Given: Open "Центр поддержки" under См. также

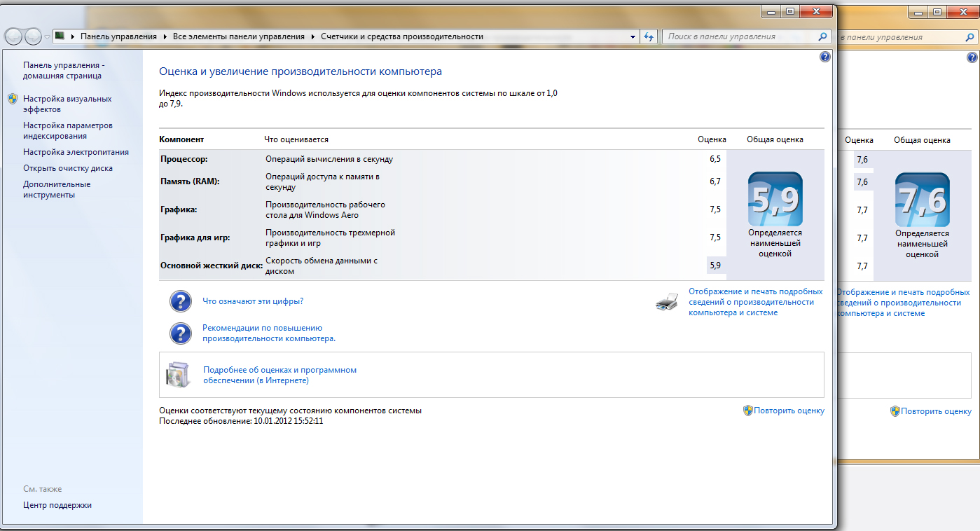Looking at the screenshot, I should (x=57, y=505).
